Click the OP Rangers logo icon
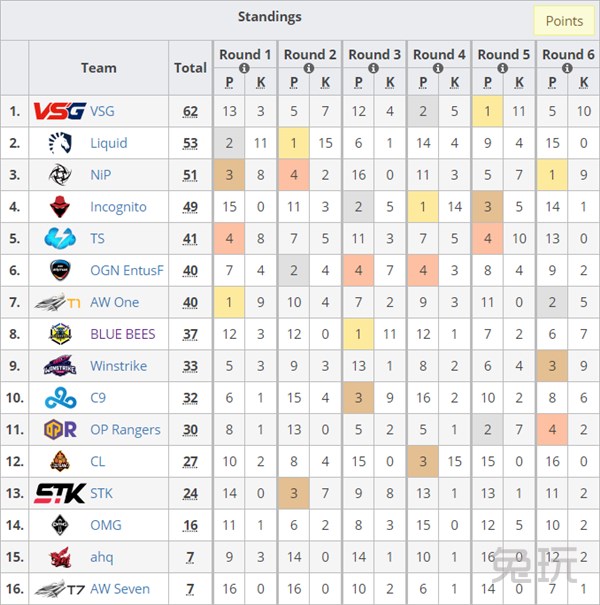 [59, 430]
